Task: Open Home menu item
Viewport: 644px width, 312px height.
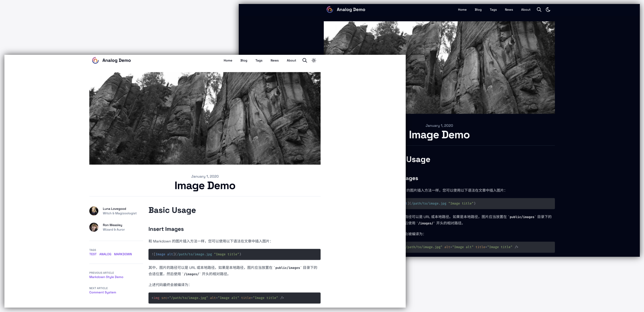Action: tap(228, 60)
